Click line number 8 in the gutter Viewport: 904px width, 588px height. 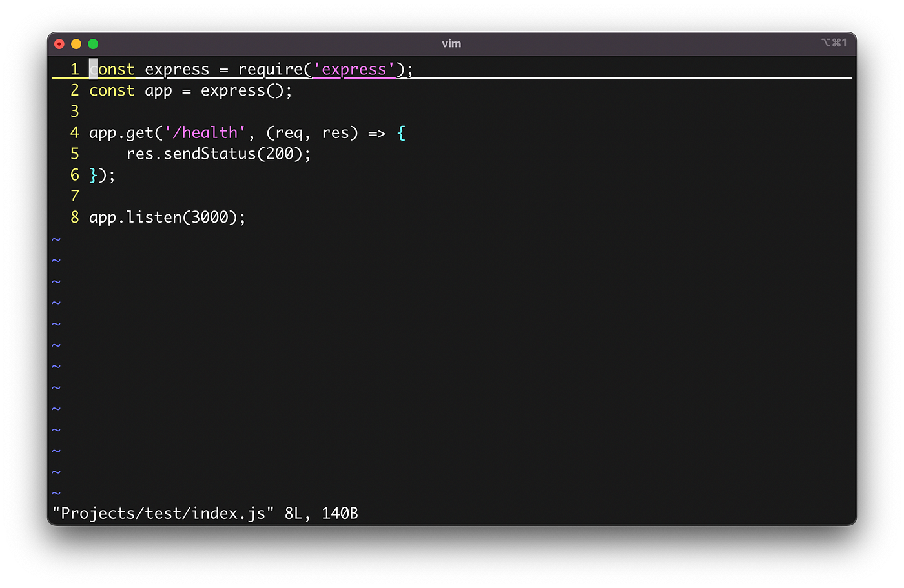coord(74,217)
